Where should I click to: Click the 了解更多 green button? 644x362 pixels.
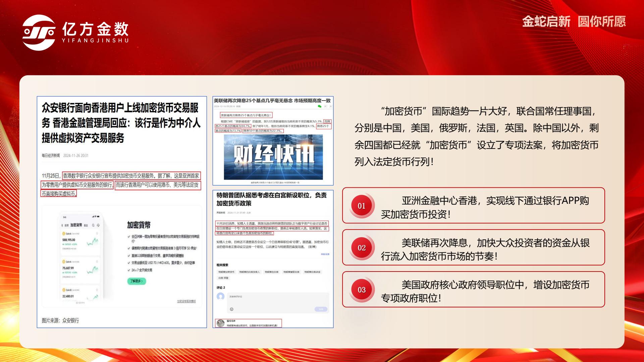(137, 281)
